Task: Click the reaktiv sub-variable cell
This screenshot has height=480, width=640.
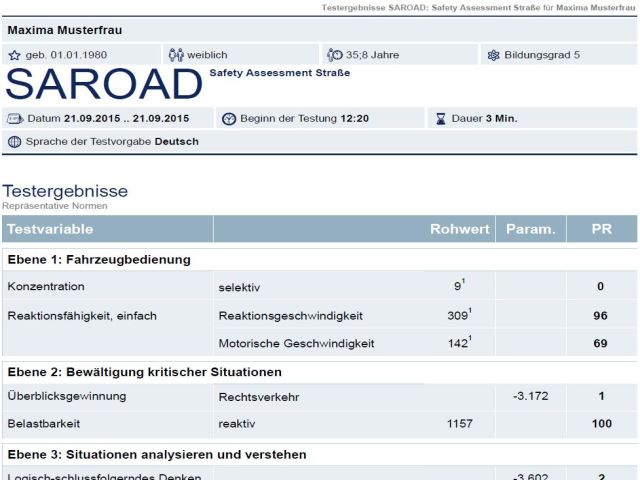Action: (237, 424)
